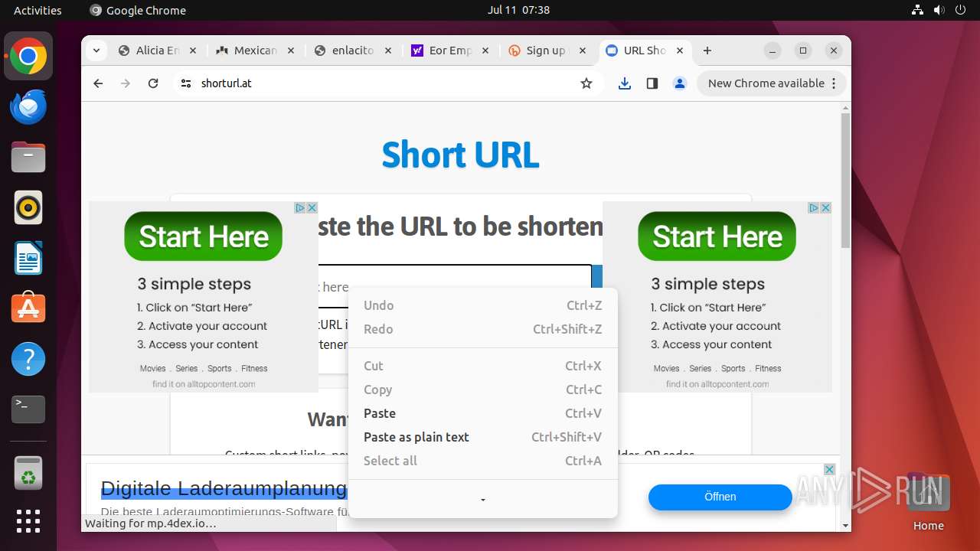Open the power menu tray icon
Viewport: 980px width, 551px height.
[x=961, y=10]
